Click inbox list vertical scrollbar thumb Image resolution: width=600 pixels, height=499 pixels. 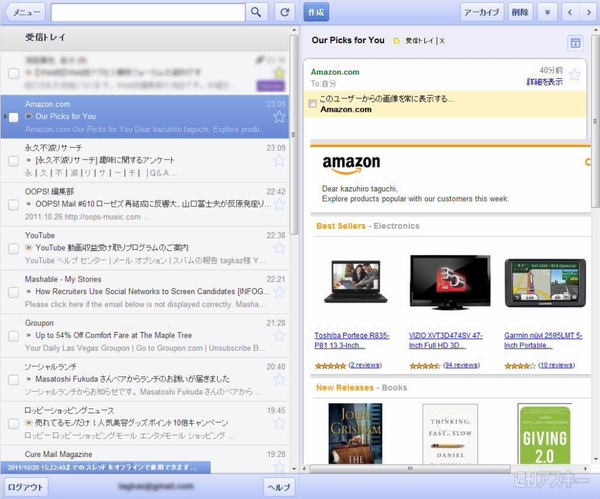pyautogui.click(x=293, y=135)
